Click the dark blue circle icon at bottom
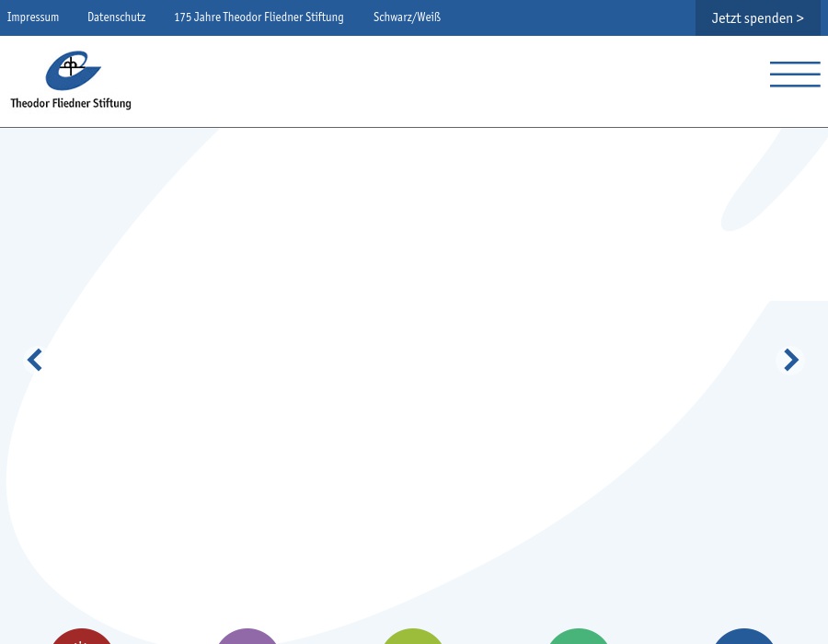This screenshot has width=828, height=644. (x=743, y=637)
